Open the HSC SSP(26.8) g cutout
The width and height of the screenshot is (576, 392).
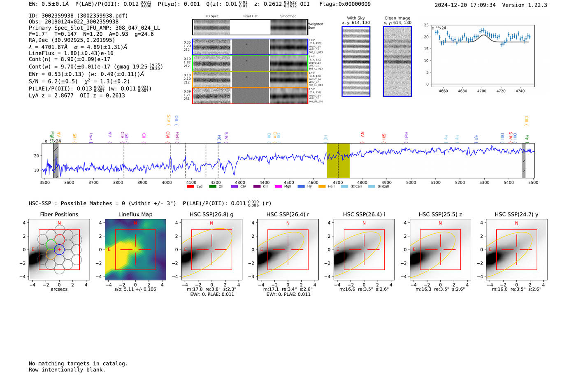(211, 249)
